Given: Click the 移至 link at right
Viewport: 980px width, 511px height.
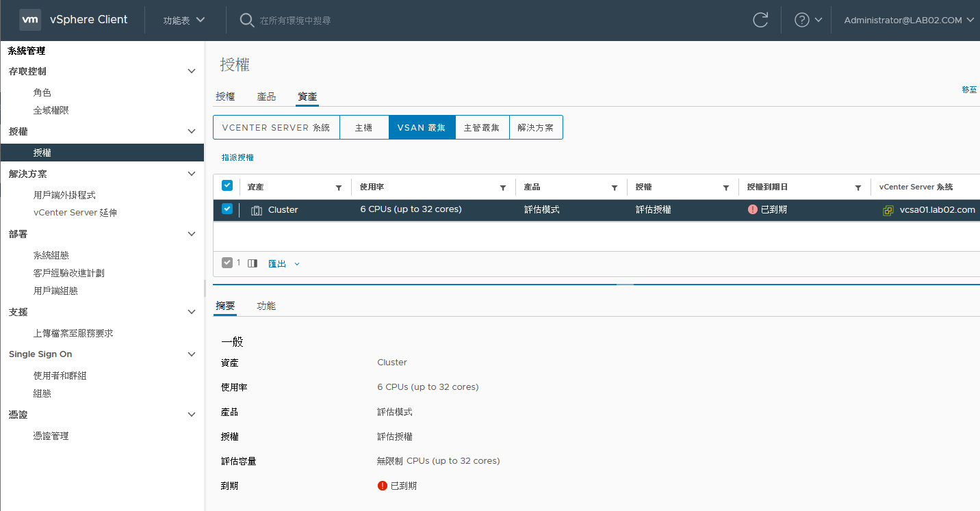Looking at the screenshot, I should pos(970,90).
